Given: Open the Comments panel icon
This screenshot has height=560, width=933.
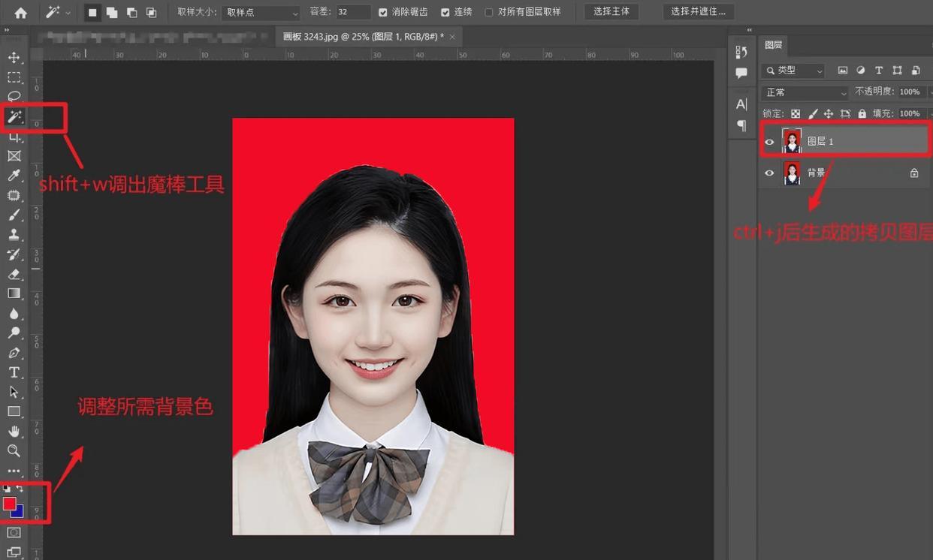Looking at the screenshot, I should [x=741, y=73].
